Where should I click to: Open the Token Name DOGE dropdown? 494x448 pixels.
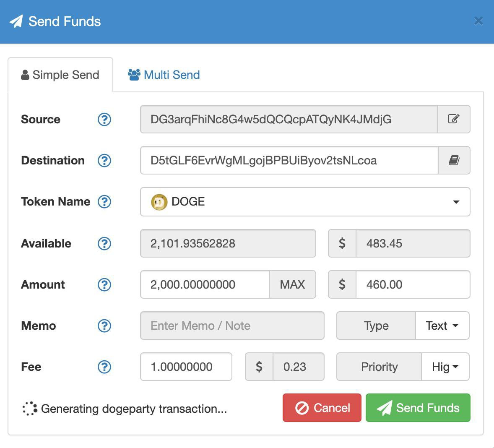[305, 202]
